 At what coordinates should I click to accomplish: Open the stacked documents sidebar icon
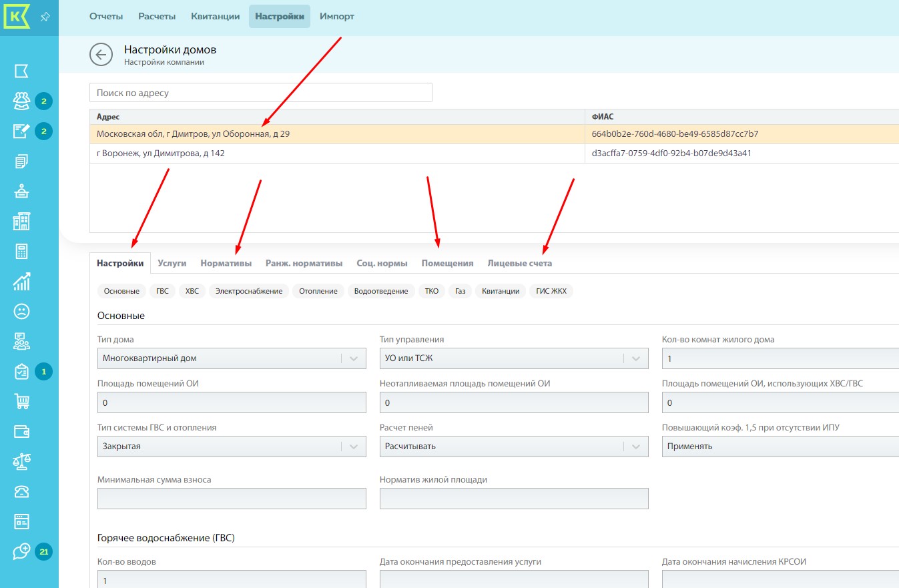point(21,162)
